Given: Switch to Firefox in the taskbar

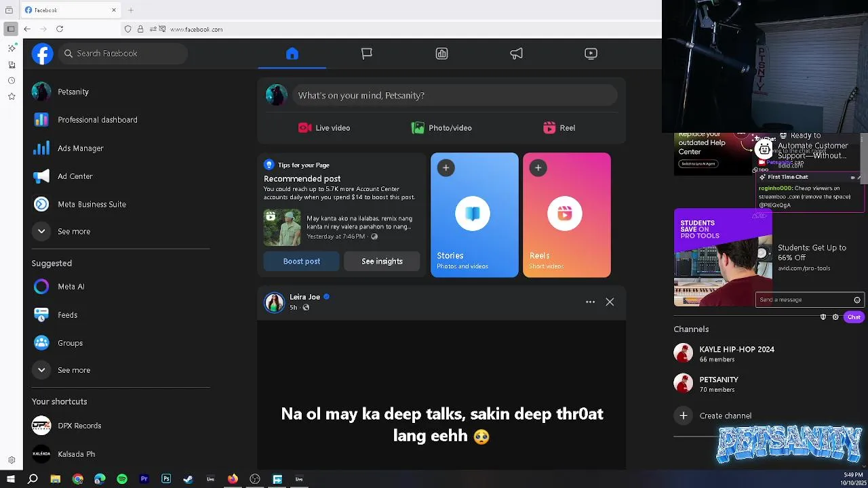Looking at the screenshot, I should pyautogui.click(x=233, y=479).
